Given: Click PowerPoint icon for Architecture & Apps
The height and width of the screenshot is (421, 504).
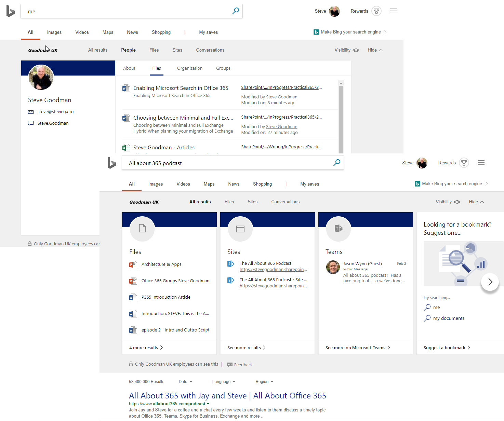Looking at the screenshot, I should [x=133, y=264].
